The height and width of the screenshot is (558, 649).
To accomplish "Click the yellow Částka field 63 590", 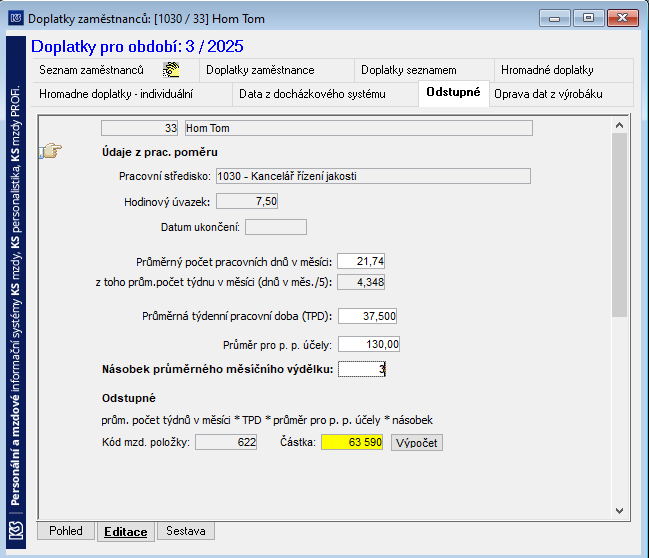I will pyautogui.click(x=352, y=442).
